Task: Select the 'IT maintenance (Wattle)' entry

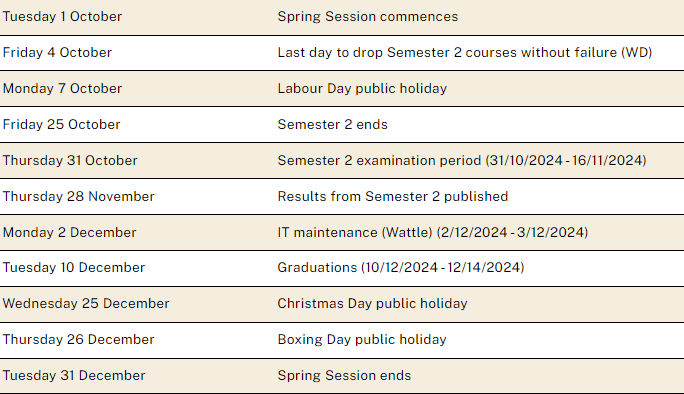Action: click(x=433, y=232)
